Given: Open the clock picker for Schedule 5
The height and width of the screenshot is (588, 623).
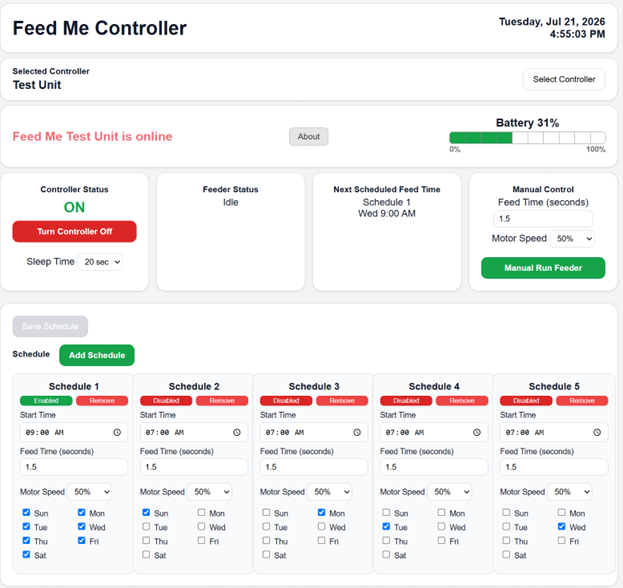Looking at the screenshot, I should point(597,432).
